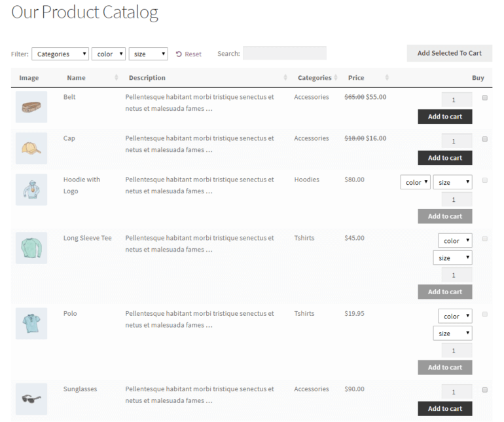Image resolution: width=504 pixels, height=422 pixels.
Task: Focus the Search input field
Action: [285, 53]
